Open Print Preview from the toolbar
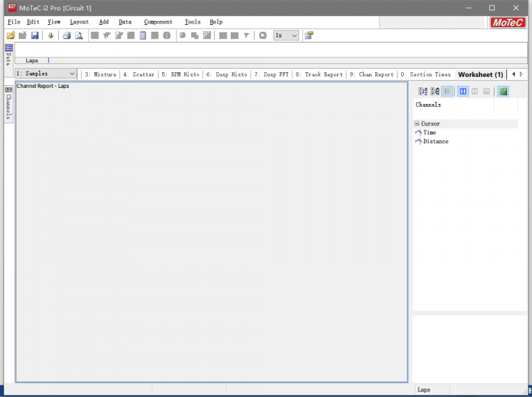The width and height of the screenshot is (532, 397). [x=79, y=35]
